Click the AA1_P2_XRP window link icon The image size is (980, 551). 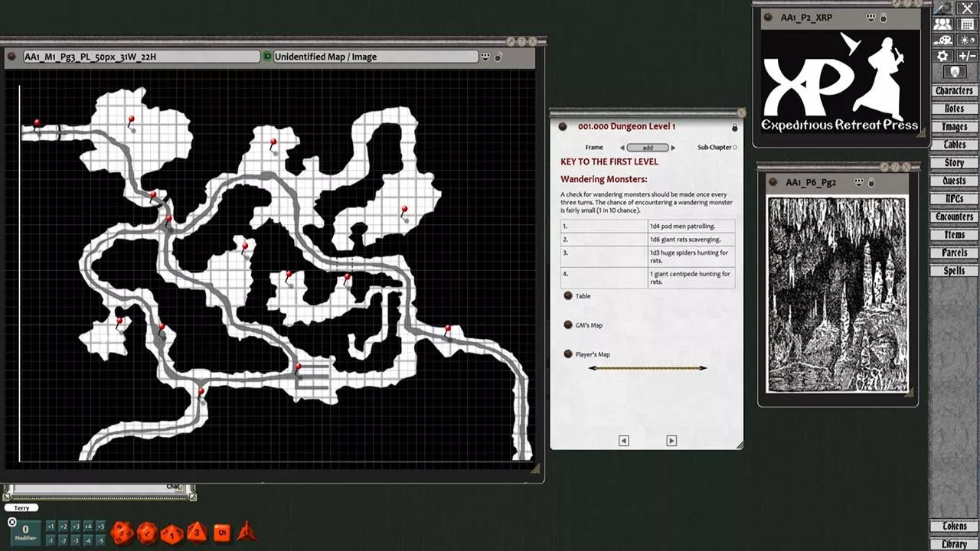769,17
